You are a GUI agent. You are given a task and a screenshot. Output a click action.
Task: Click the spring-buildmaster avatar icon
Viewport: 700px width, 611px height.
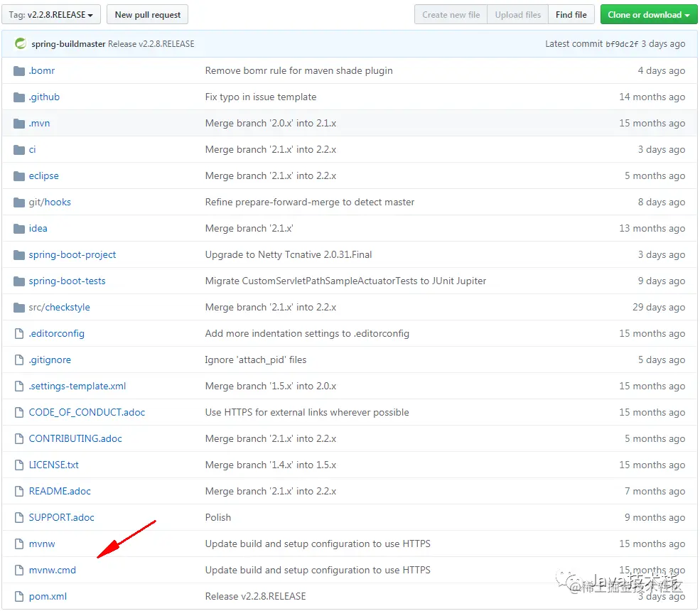[21, 44]
